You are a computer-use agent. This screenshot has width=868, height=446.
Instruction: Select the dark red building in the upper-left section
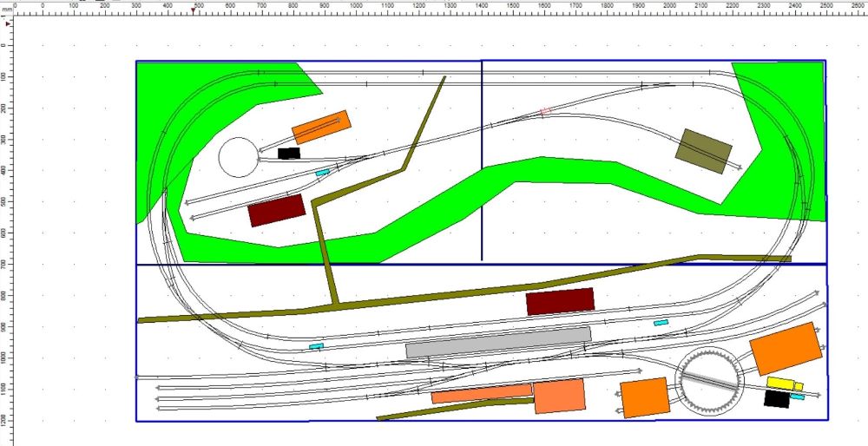277,211
